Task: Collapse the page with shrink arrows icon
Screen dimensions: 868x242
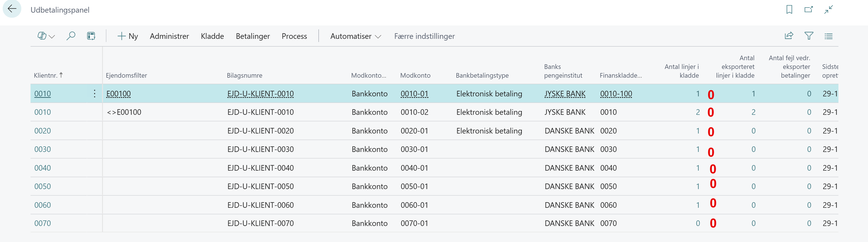Action: click(x=829, y=9)
